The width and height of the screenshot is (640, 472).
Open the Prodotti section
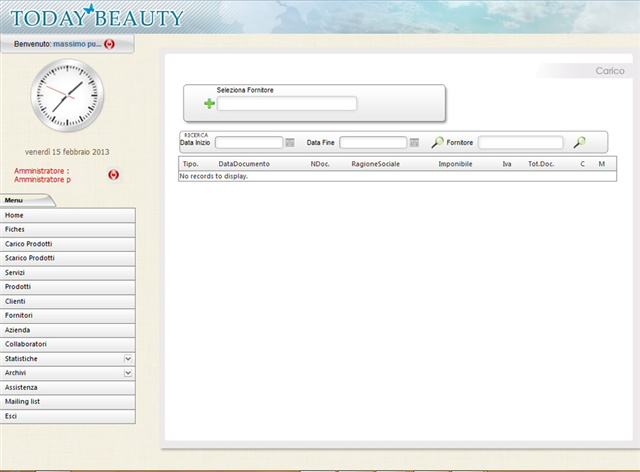click(67, 287)
